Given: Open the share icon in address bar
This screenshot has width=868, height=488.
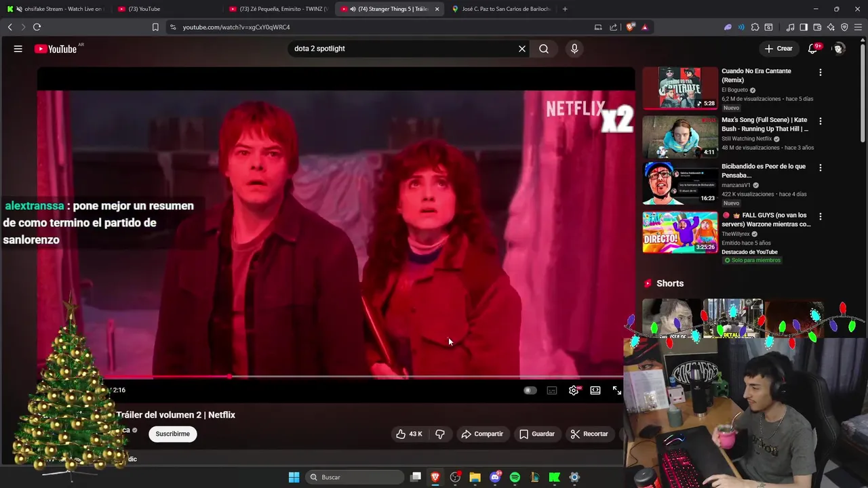Looking at the screenshot, I should (x=614, y=27).
